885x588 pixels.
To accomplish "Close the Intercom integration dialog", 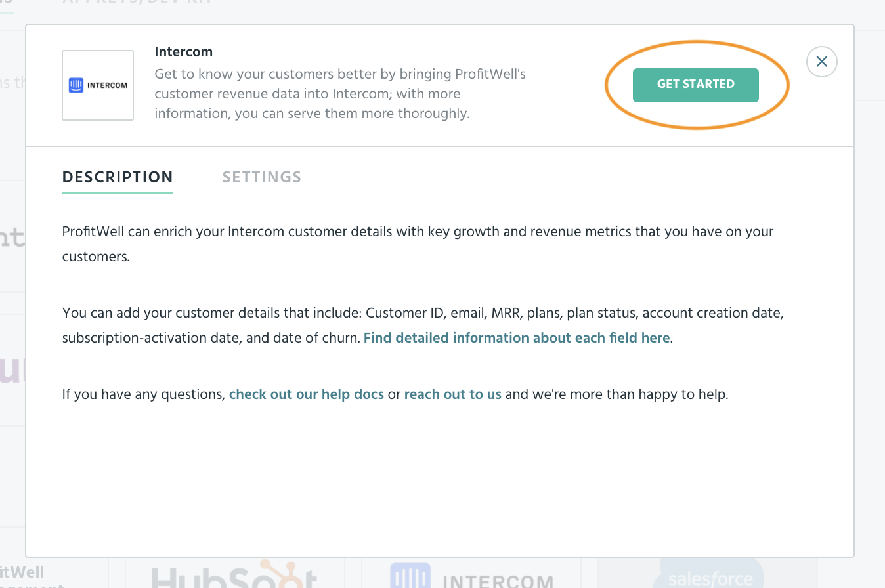I will tap(821, 62).
